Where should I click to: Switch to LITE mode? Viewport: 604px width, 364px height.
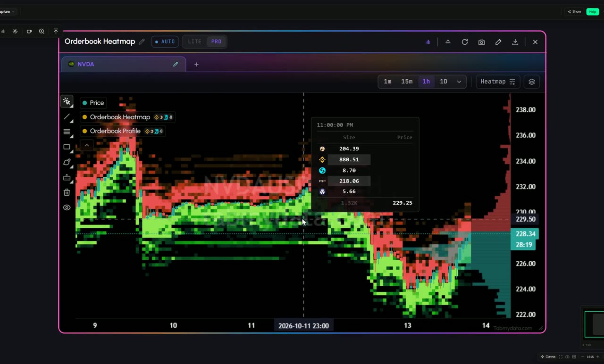[x=194, y=41]
